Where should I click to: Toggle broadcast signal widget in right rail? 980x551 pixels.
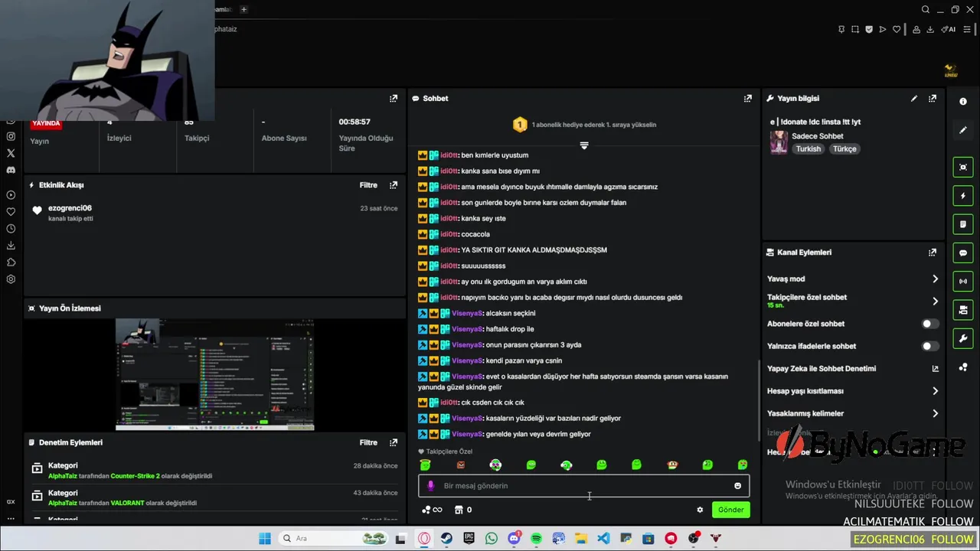coord(963,282)
